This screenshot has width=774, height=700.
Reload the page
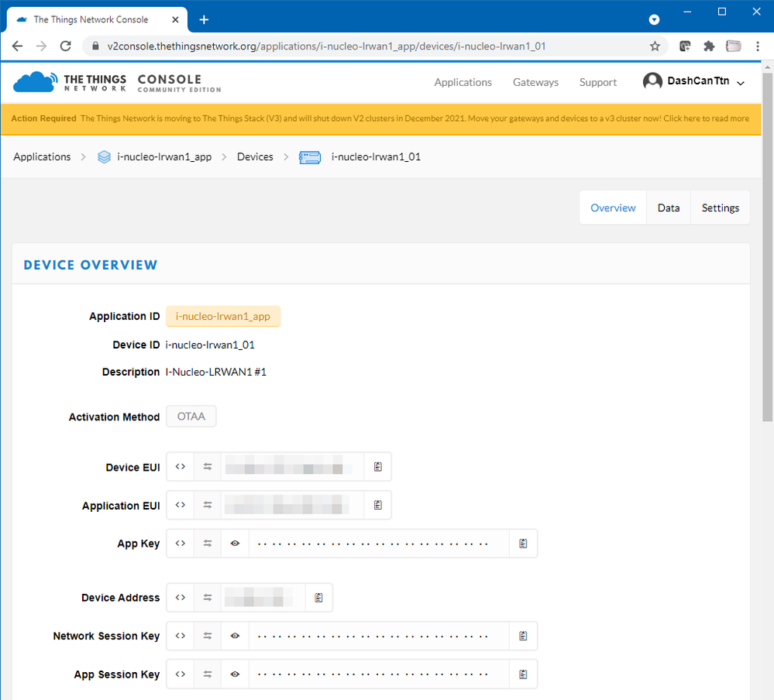click(x=65, y=46)
